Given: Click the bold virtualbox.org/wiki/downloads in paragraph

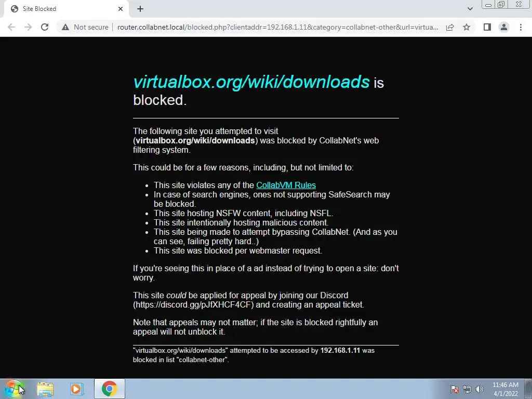Looking at the screenshot, I should click(x=195, y=140).
